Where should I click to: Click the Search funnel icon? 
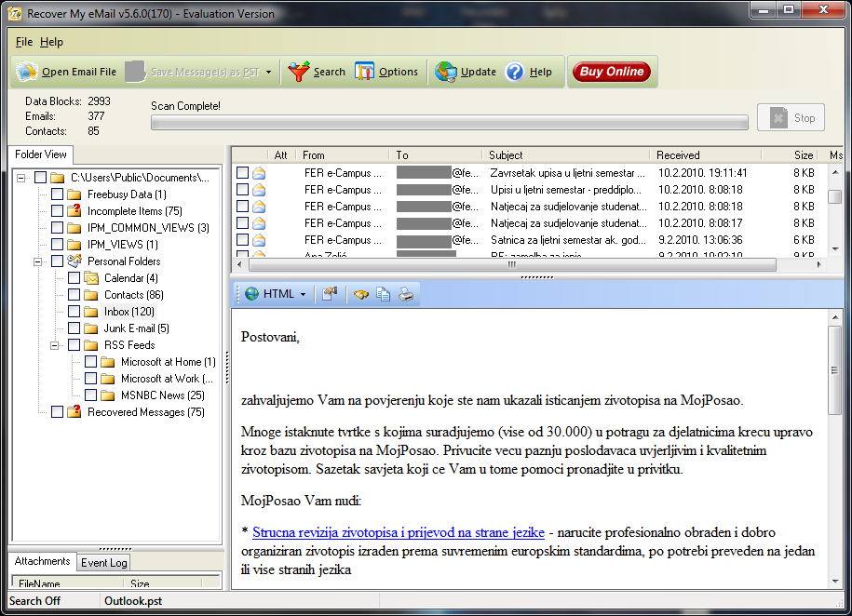coord(299,72)
